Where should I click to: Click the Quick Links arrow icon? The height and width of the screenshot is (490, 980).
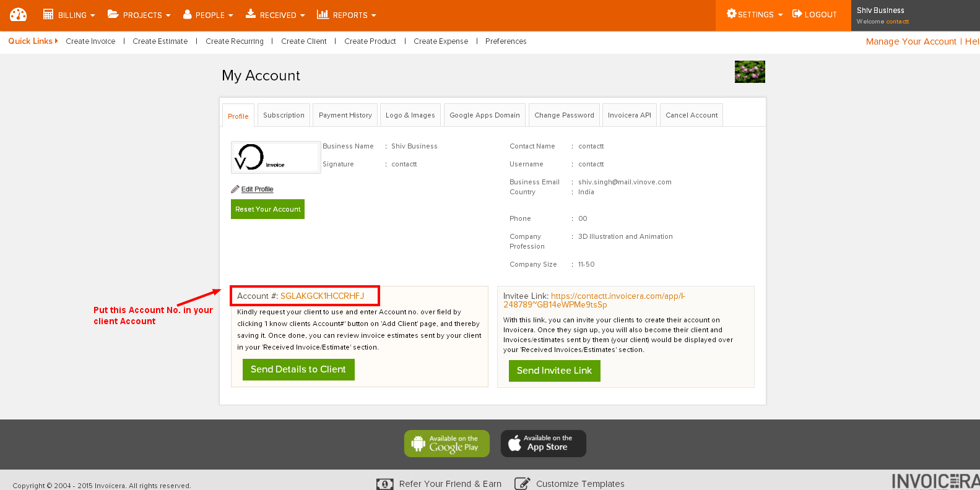56,41
